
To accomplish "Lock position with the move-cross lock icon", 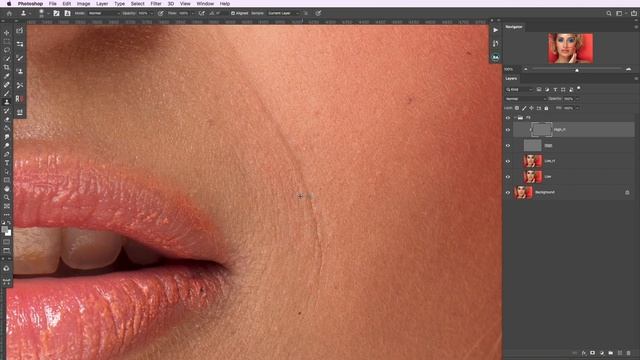I will pyautogui.click(x=531, y=108).
